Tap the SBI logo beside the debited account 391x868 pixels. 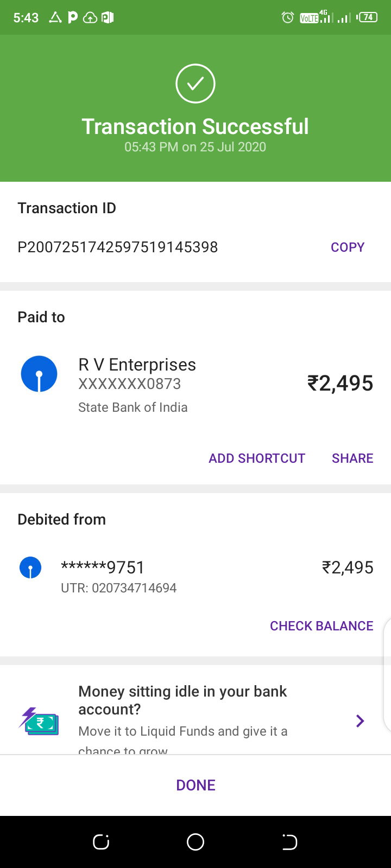coord(30,568)
